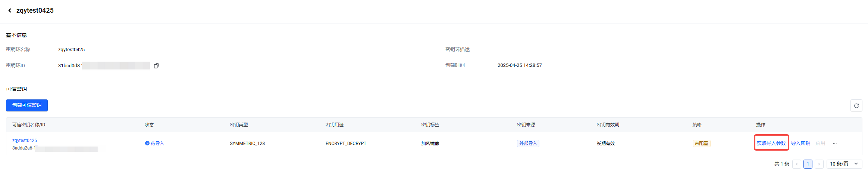This screenshot has height=188, width=868.
Task: Click ENCRYPT_DECRYPT key usage cell
Action: [346, 144]
